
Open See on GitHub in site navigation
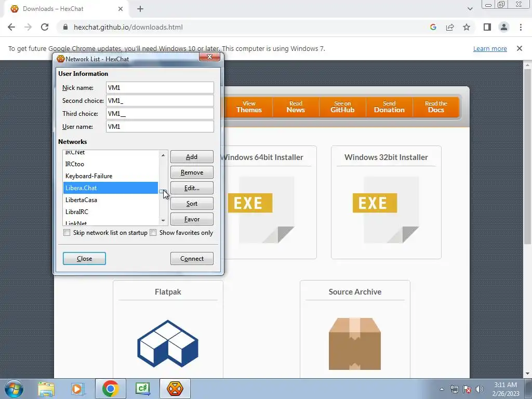[342, 107]
